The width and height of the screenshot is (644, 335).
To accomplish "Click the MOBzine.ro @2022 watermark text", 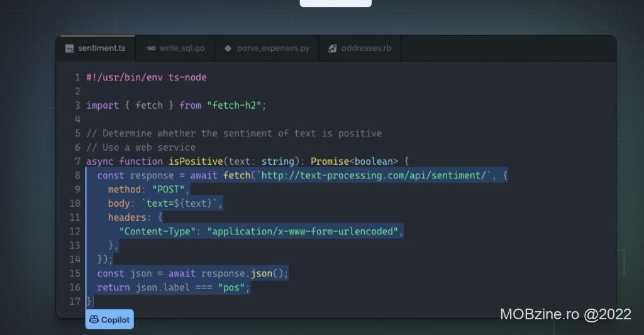I will pyautogui.click(x=565, y=314).
